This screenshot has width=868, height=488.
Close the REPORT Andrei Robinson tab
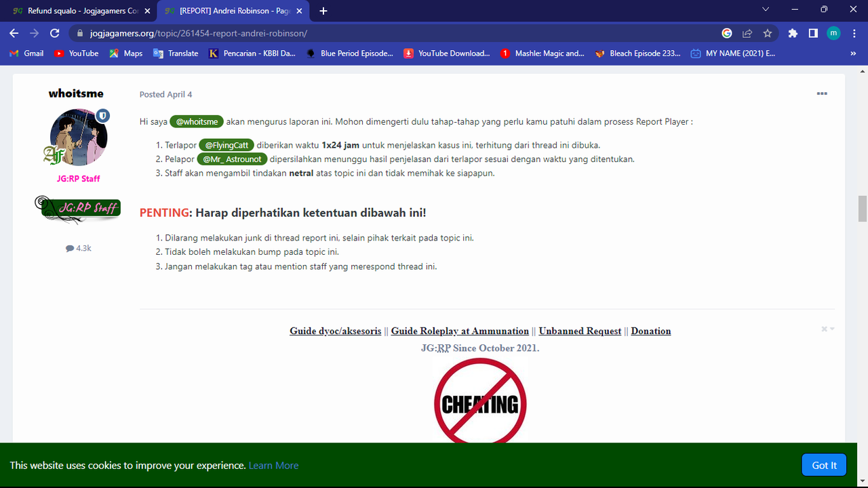[299, 11]
